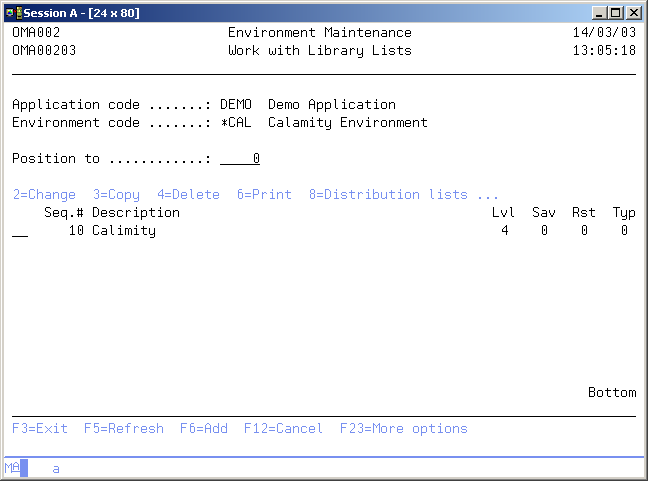The width and height of the screenshot is (648, 481).
Task: Choose the 2=Change option
Action: (44, 195)
